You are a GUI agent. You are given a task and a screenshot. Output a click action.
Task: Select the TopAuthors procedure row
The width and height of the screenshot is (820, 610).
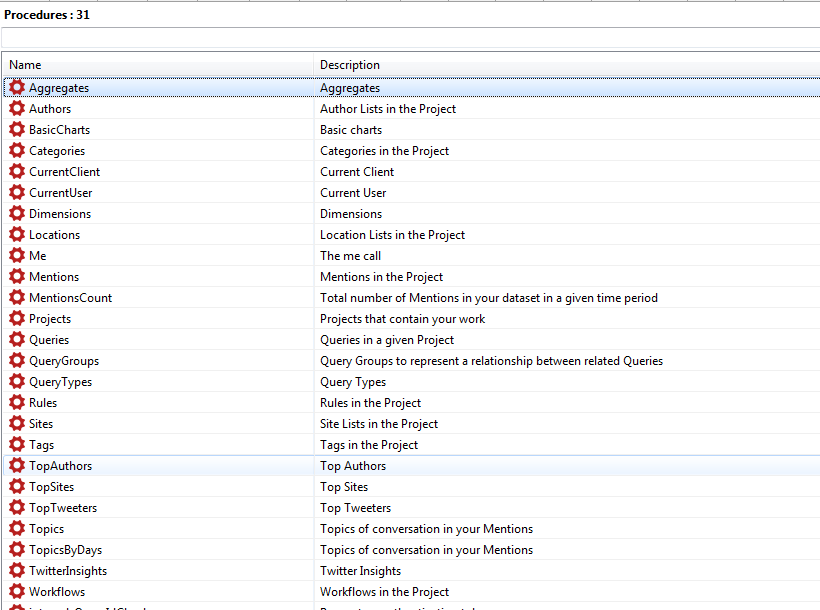click(x=60, y=466)
